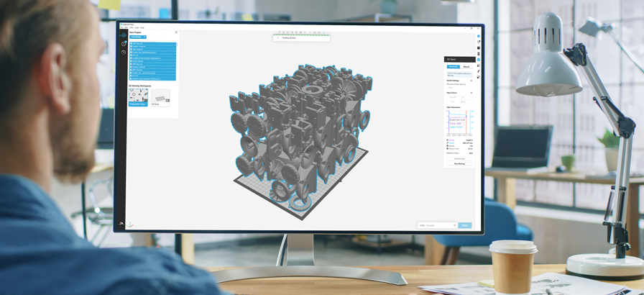This screenshot has width=644, height=295.
Task: Click the axis orientation gizmo in viewport corner
Action: point(131,224)
